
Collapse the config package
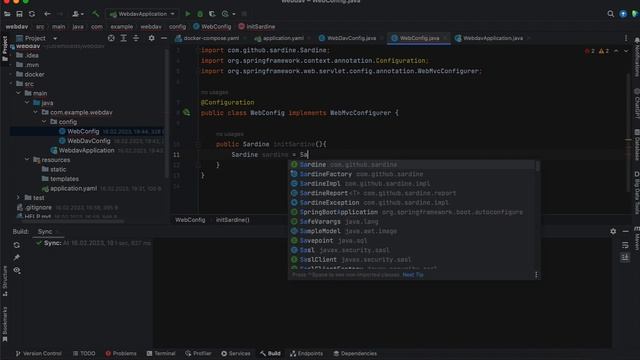[44, 122]
